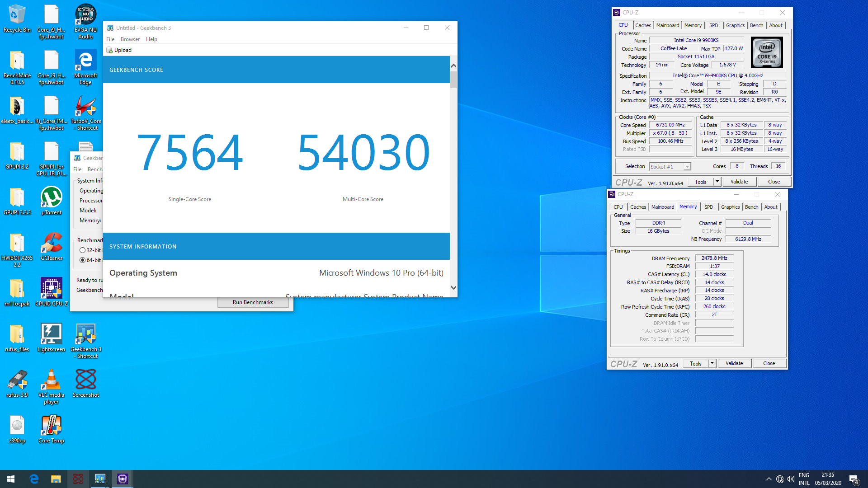Viewport: 868px width, 488px height.
Task: Show hidden tray icons chevron
Action: (x=769, y=479)
